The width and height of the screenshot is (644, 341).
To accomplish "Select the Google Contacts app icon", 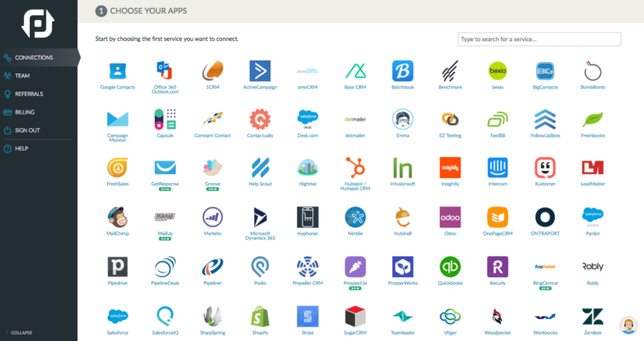I will (118, 71).
